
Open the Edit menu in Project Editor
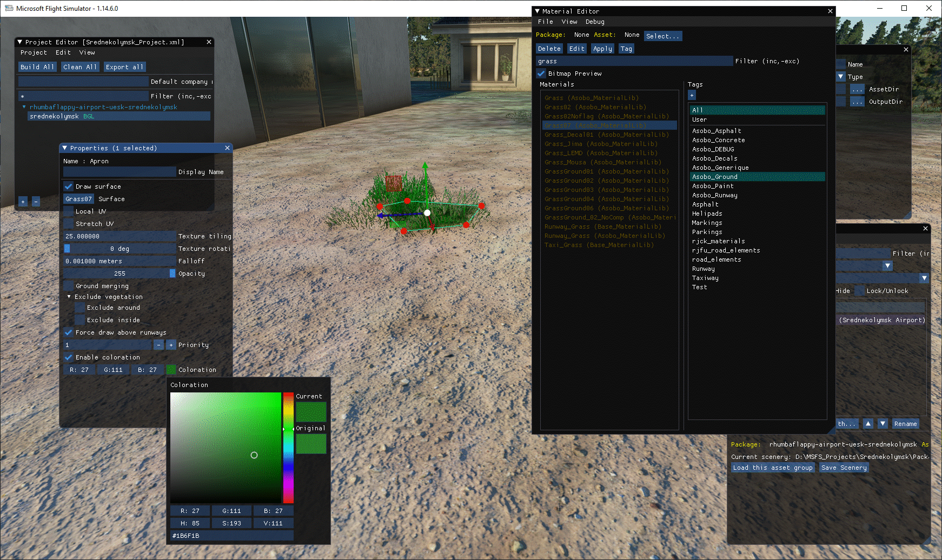point(63,52)
